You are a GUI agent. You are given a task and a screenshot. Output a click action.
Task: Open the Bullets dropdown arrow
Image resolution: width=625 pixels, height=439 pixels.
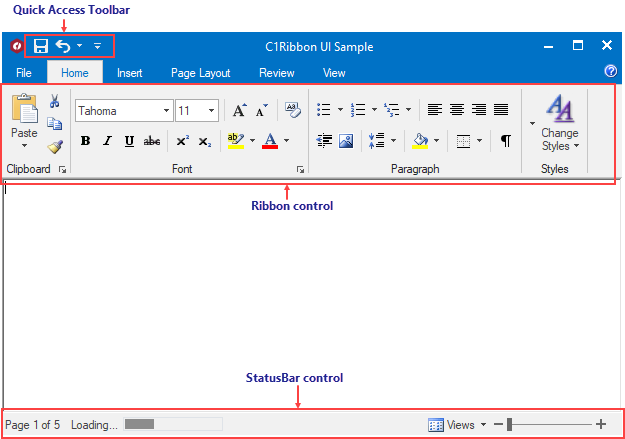tap(340, 110)
